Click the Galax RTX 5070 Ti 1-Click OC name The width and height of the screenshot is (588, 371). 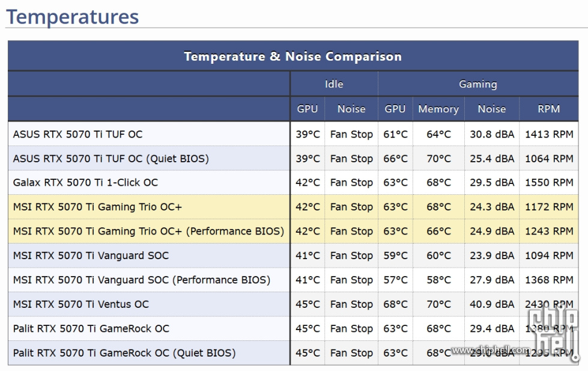click(x=85, y=183)
